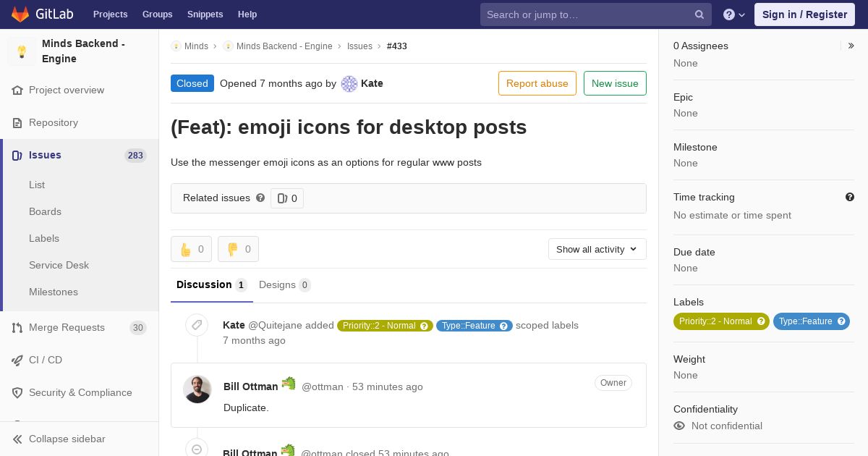Viewport: 868px width, 456px height.
Task: Click help icon on activity Priority::2 label
Action: pos(424,326)
